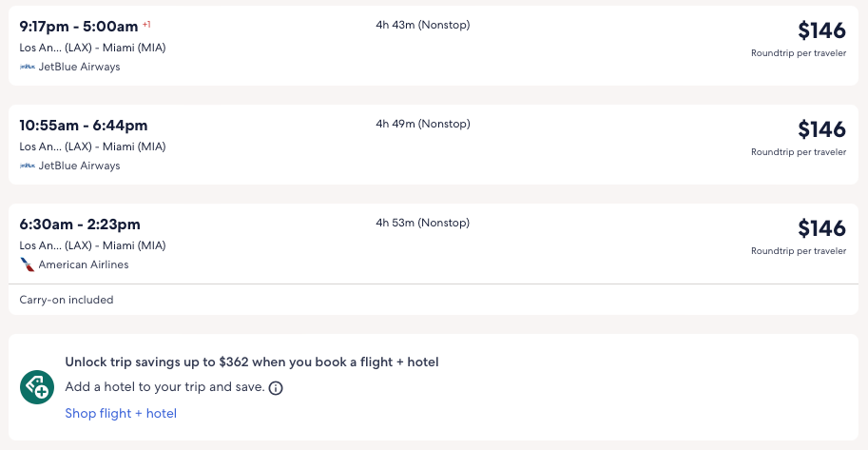Click $146 price on American Airlines flight

[820, 228]
